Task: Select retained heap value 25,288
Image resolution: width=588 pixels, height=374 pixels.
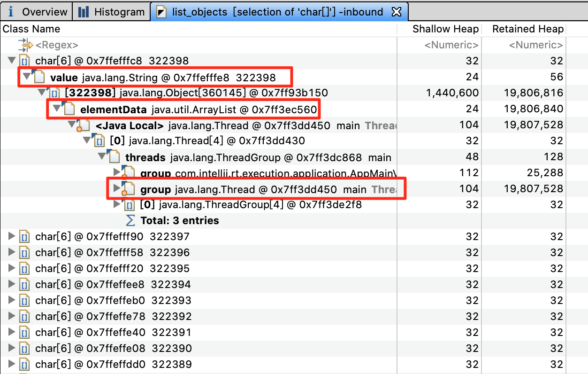Action: coord(545,172)
